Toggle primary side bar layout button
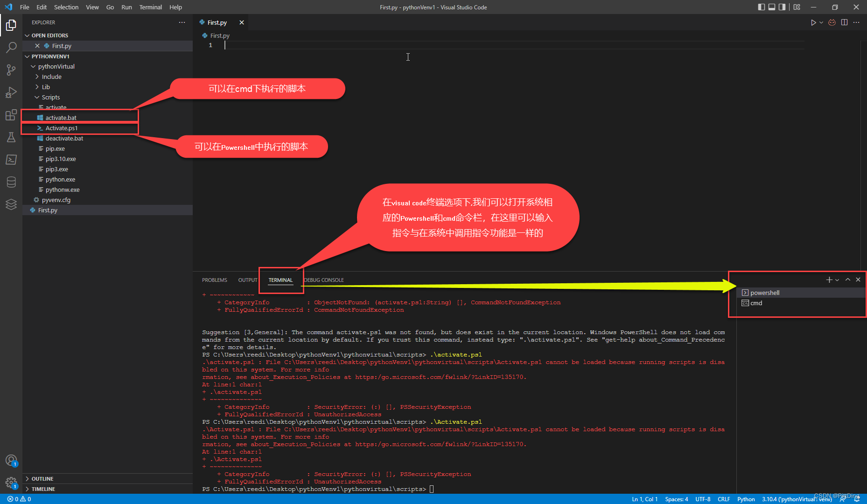The width and height of the screenshot is (867, 504). [x=762, y=7]
